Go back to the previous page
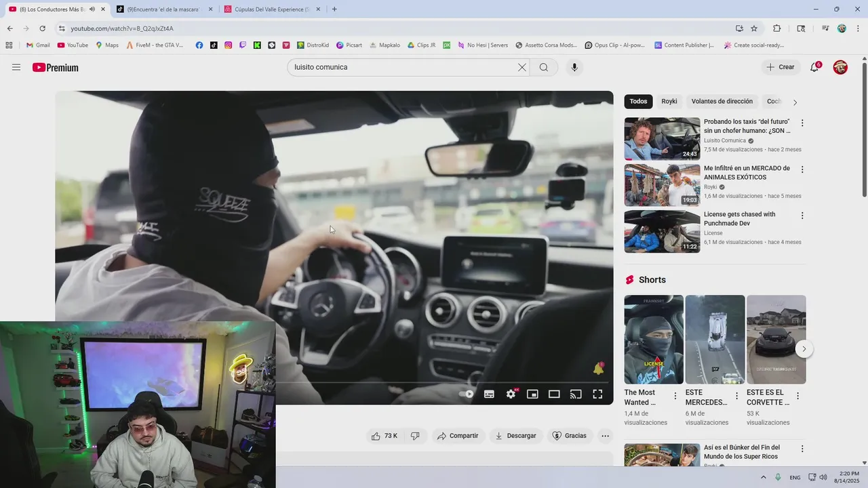 point(9,28)
